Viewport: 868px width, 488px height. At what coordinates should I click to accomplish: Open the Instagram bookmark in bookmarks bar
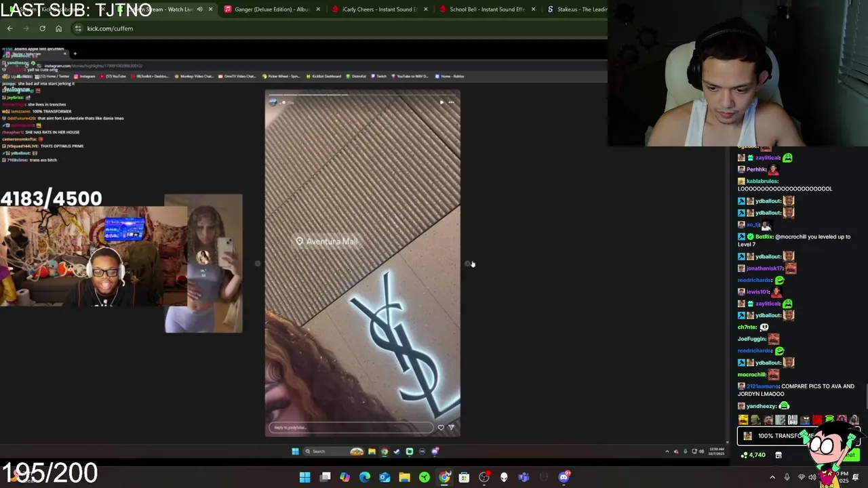tap(84, 76)
